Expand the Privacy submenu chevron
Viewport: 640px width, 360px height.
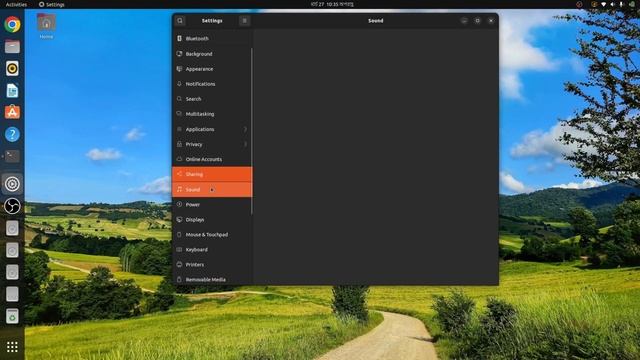(x=245, y=144)
